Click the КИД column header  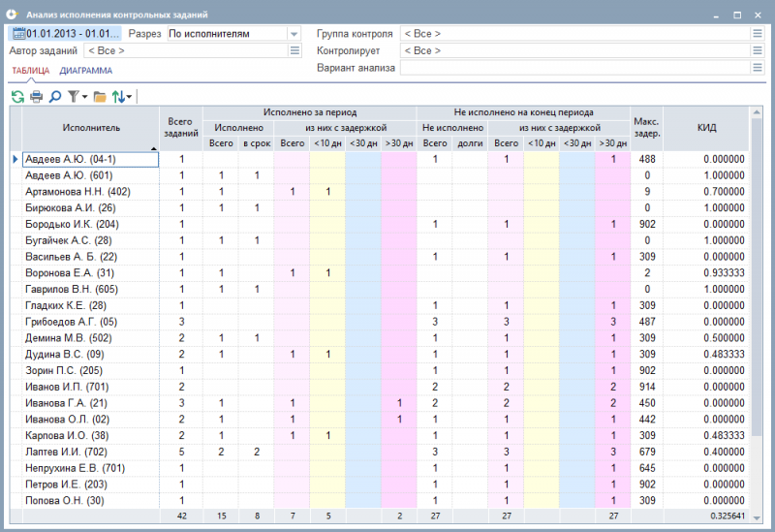[706, 128]
